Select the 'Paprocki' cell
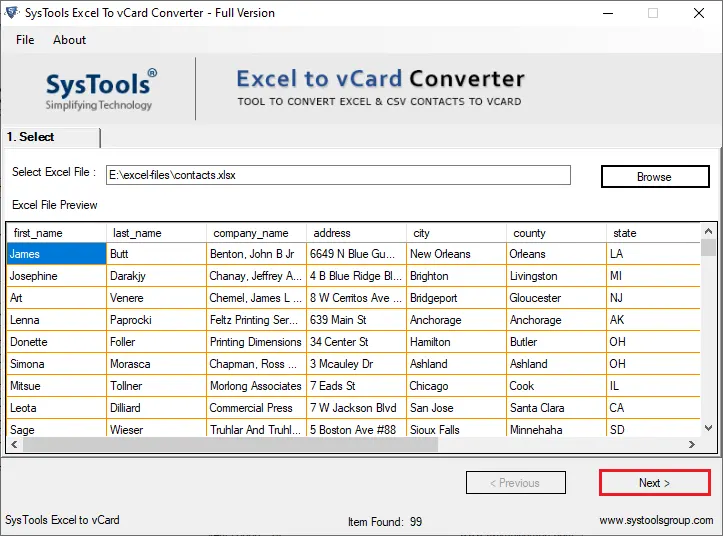 (156, 320)
